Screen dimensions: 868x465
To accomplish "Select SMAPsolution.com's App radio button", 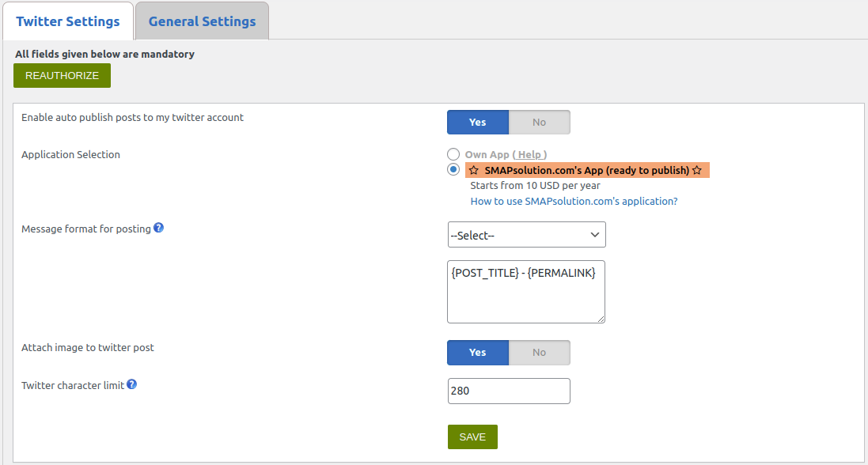I will click(453, 169).
